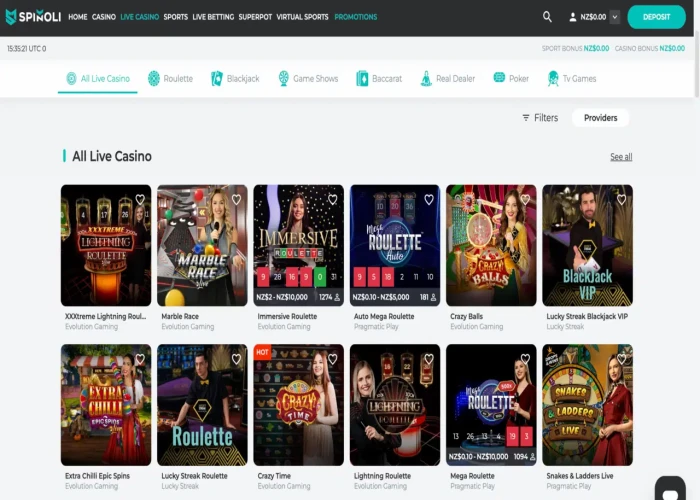This screenshot has height=500, width=700.
Task: Switch to Tv Games tab
Action: (x=571, y=78)
